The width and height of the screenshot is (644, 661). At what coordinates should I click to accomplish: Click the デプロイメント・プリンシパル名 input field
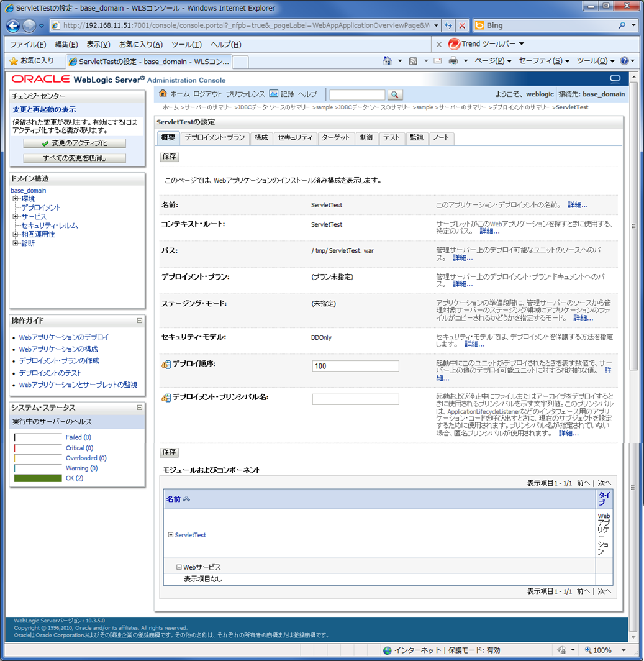[x=356, y=399]
